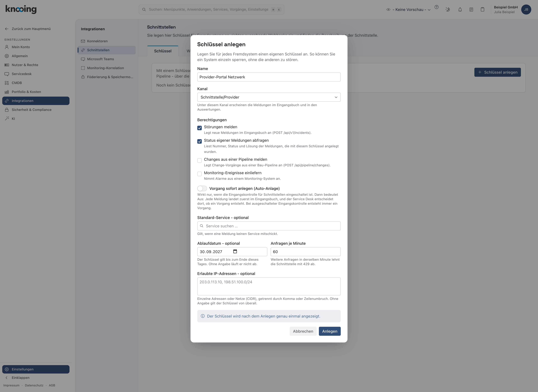The height and width of the screenshot is (392, 538).
Task: Open notifications bell icon
Action: 460,10
